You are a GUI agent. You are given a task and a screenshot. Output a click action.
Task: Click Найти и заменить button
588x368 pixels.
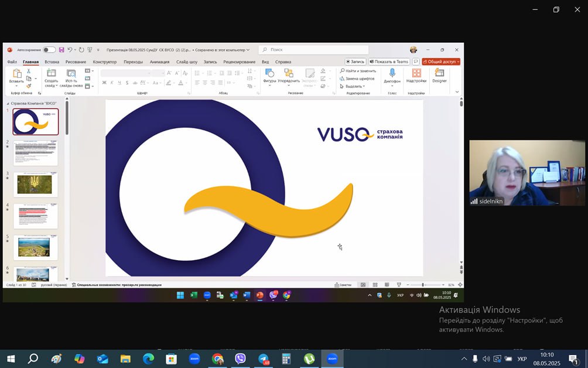[x=358, y=71]
